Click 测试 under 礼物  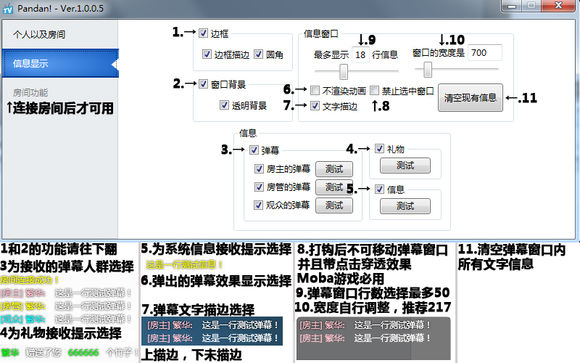[405, 165]
